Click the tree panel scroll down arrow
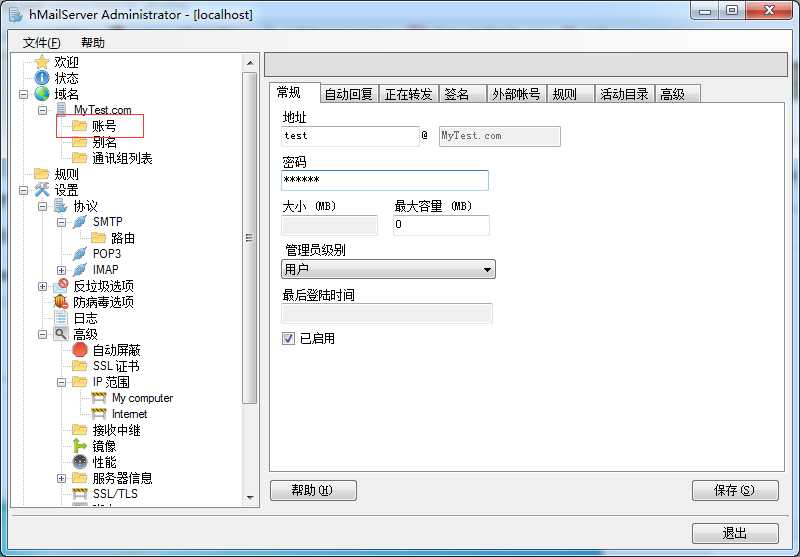 point(249,498)
